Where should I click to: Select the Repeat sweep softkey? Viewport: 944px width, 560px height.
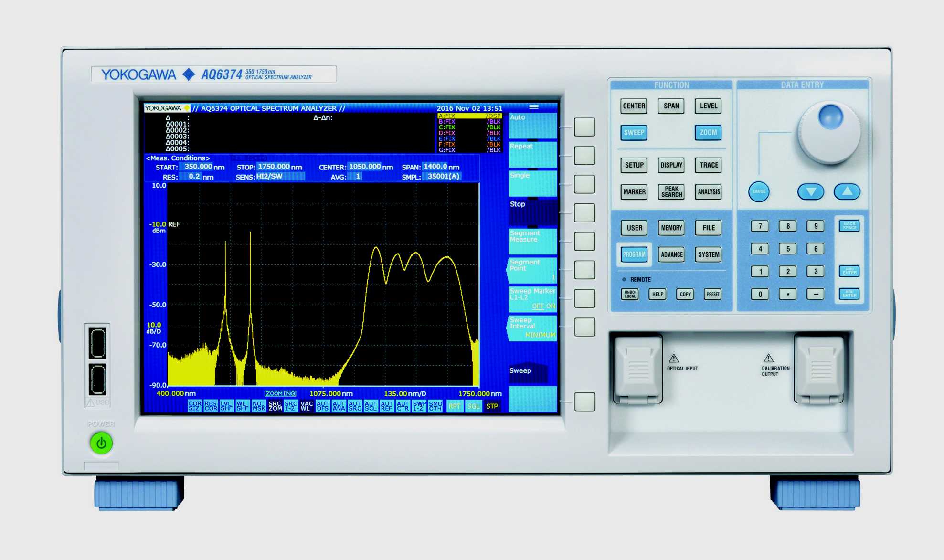(532, 154)
